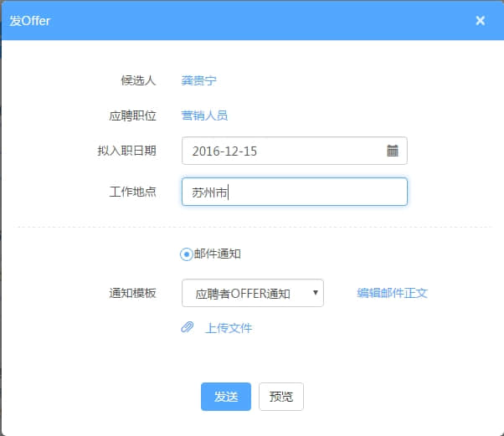
Task: Open the 应聘者OFFER通知 template dropdown
Action: click(x=252, y=293)
